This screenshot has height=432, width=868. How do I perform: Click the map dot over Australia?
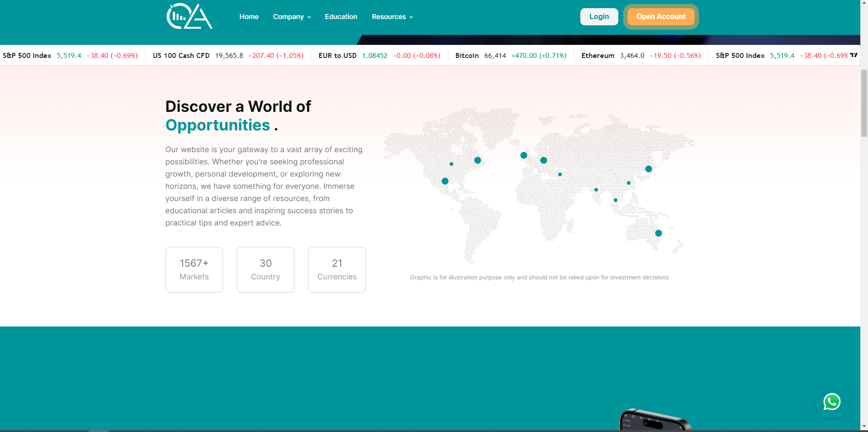click(658, 233)
